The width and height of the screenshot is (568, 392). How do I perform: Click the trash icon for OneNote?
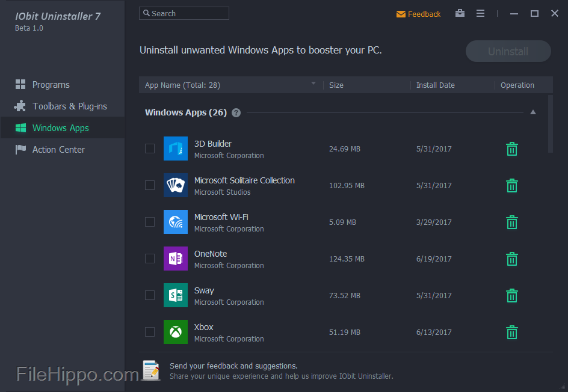[x=512, y=259]
